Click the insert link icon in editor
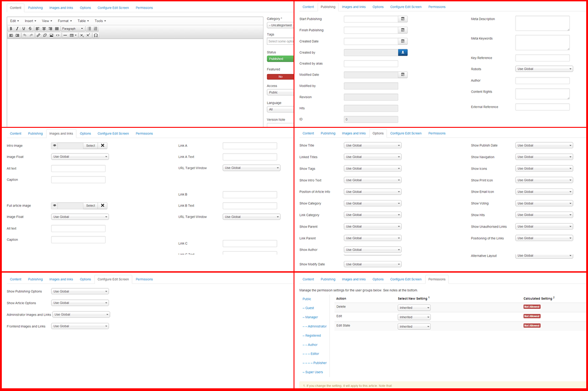The image size is (588, 391). 39,35
